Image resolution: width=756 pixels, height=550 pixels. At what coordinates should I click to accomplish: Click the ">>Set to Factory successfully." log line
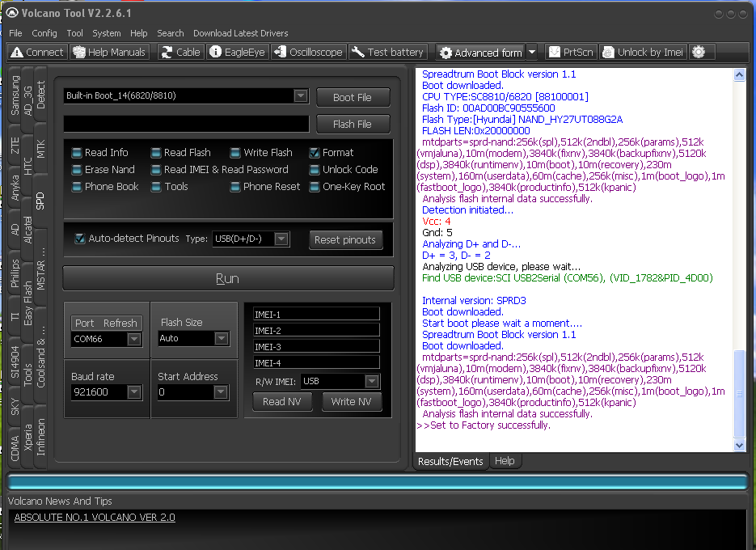click(484, 425)
